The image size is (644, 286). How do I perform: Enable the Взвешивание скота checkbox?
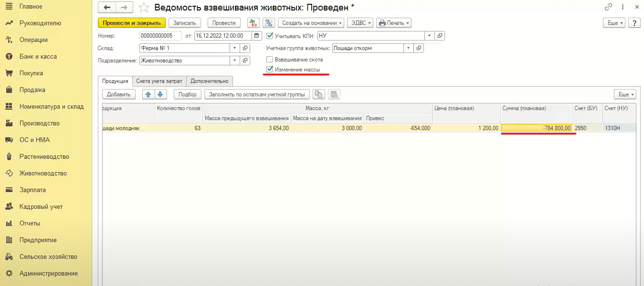[x=270, y=60]
